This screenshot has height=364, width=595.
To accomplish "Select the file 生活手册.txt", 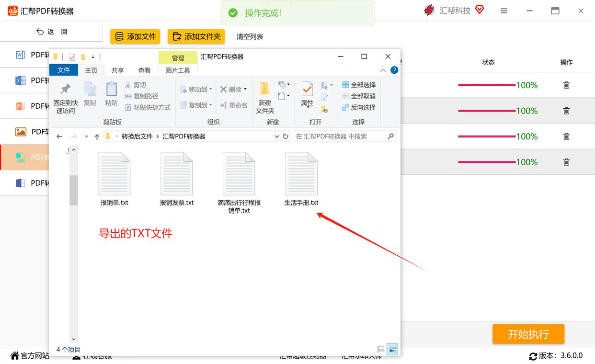I will [x=301, y=179].
